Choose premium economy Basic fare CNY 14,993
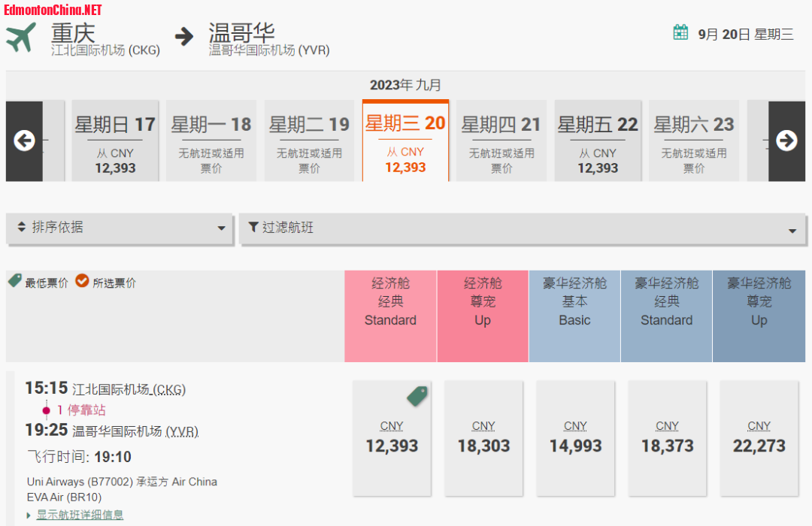Screen dimensions: 812x526 pyautogui.click(x=575, y=438)
